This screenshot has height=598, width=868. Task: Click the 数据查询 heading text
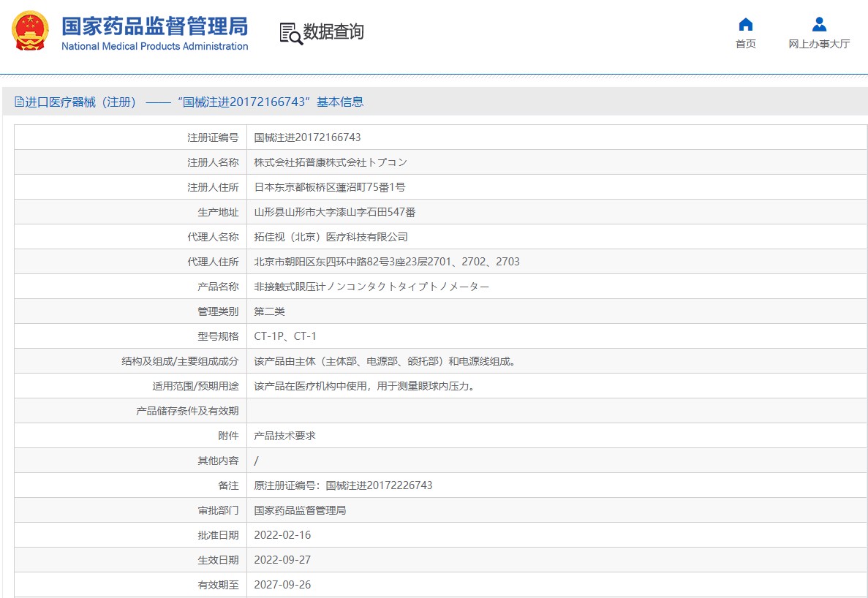click(333, 31)
